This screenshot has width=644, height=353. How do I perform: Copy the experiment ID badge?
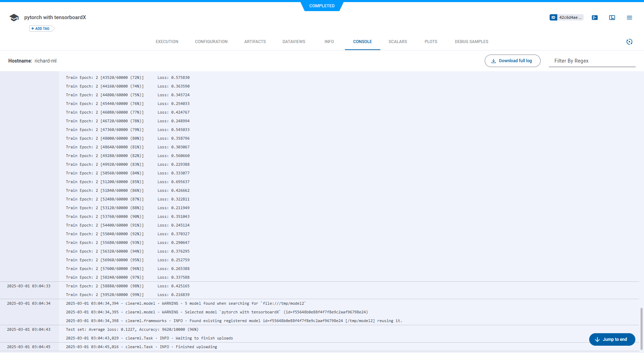(x=566, y=17)
